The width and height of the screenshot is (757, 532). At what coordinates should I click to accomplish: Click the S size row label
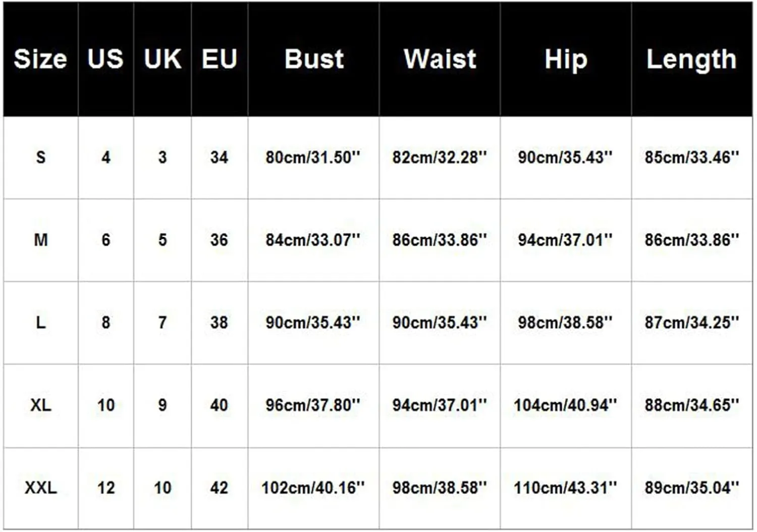tap(41, 157)
